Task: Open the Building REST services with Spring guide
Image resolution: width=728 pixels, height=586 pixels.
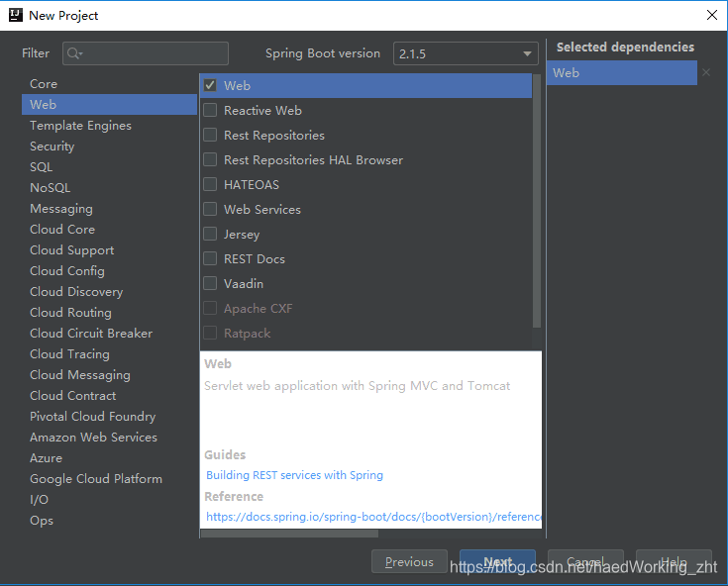Action: 294,475
